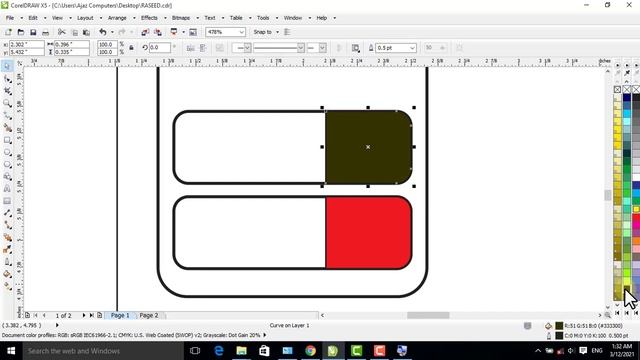Toggle the lock ratio padlock
This screenshot has height=360, width=640.
pos(131,48)
